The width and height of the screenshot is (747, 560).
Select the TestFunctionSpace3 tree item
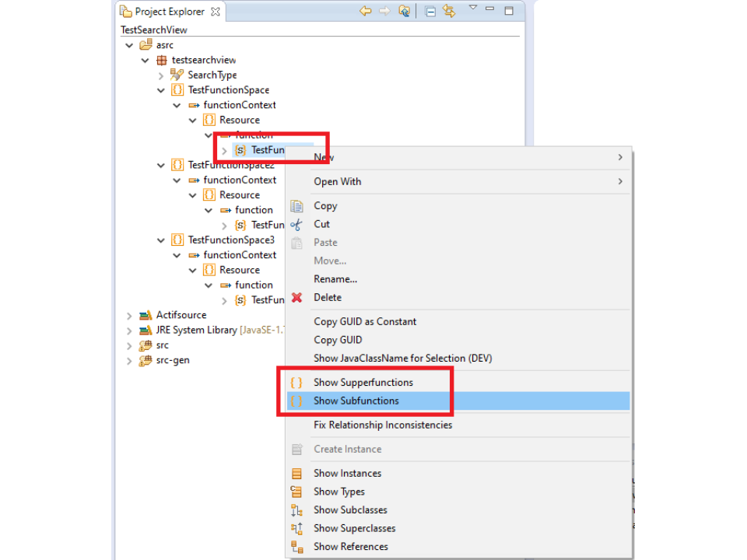click(x=230, y=240)
